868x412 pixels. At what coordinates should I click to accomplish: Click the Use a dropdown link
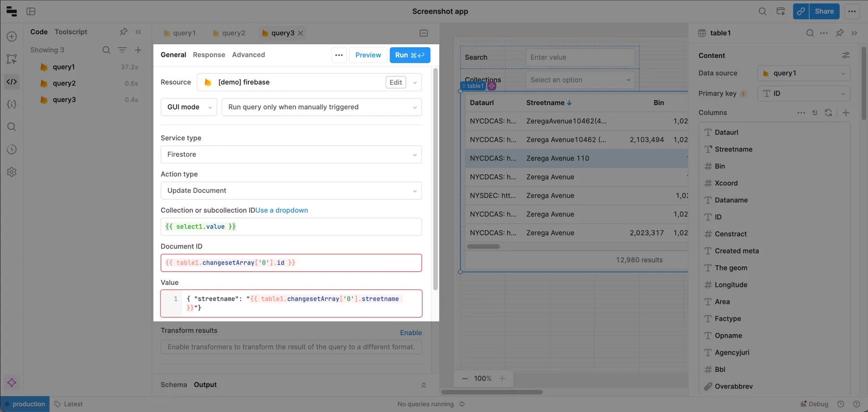point(282,210)
